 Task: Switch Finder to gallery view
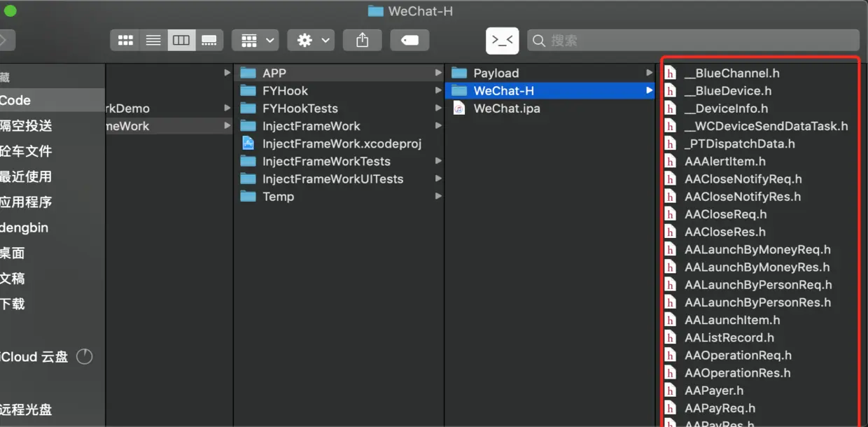coord(209,41)
